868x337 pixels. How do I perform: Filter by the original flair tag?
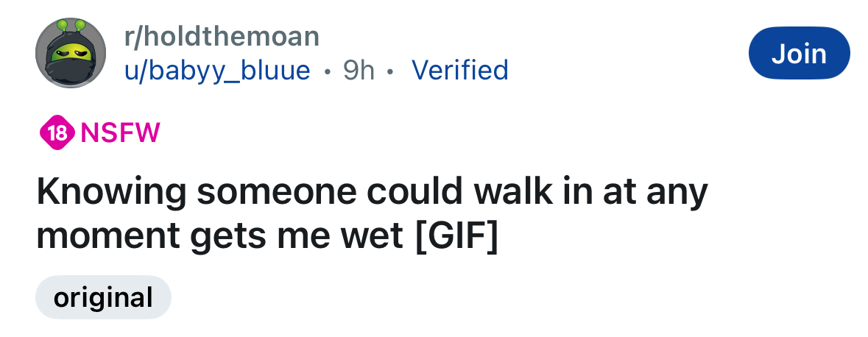103,297
